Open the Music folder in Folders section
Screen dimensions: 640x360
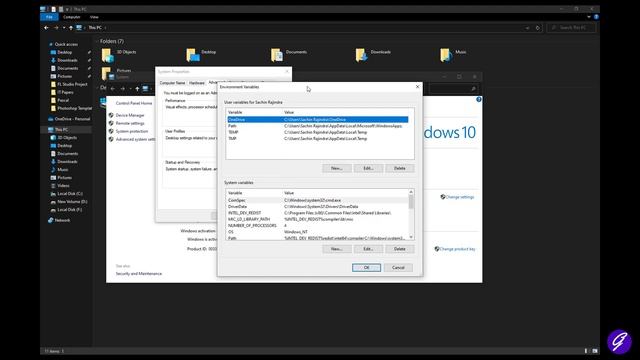(453, 55)
